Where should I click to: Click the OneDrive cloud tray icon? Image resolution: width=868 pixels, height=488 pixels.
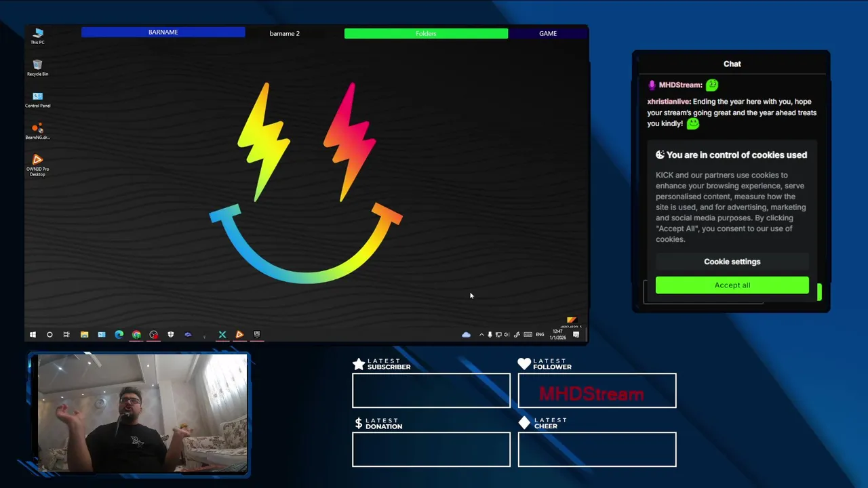pos(466,335)
